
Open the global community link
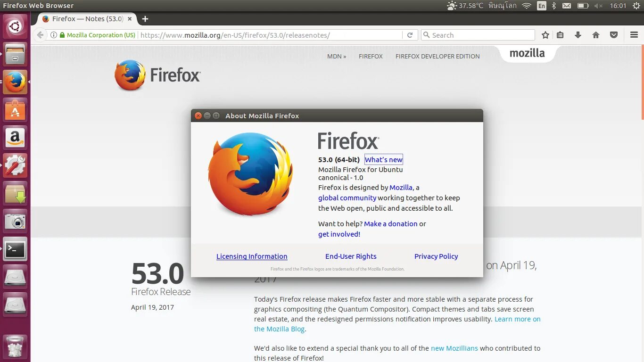tap(347, 198)
